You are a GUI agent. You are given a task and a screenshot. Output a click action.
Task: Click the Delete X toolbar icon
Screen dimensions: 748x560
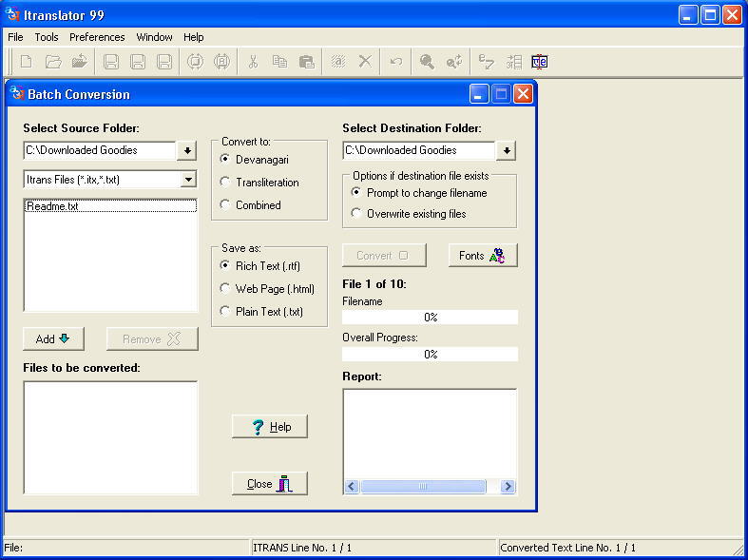coord(365,62)
